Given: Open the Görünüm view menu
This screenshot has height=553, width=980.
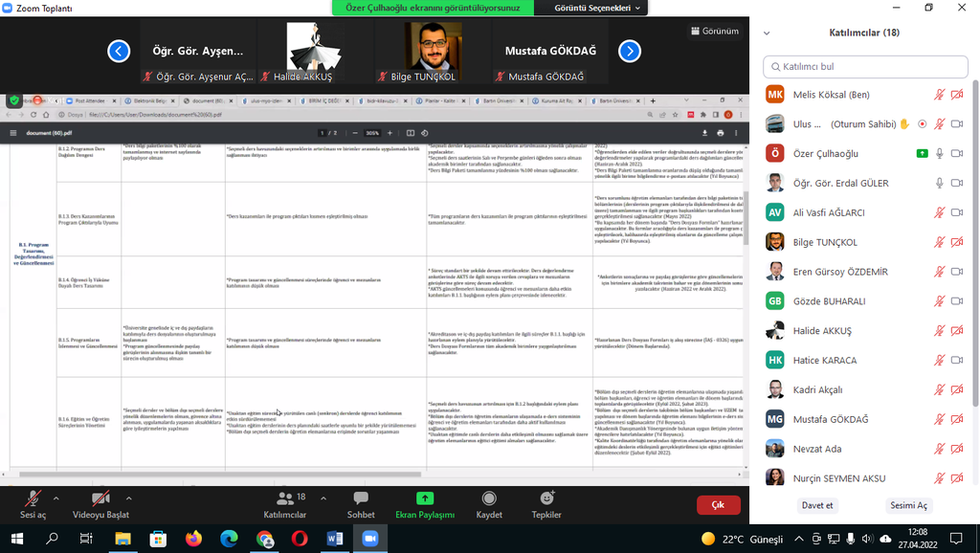Looking at the screenshot, I should coord(714,31).
